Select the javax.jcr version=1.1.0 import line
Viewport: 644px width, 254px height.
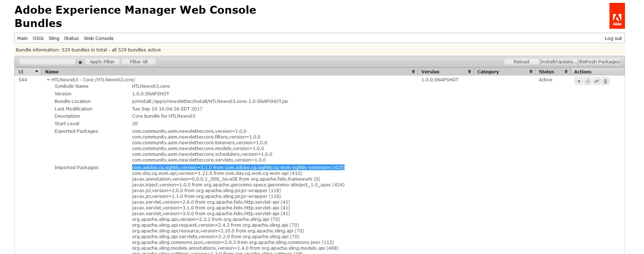tap(206, 196)
